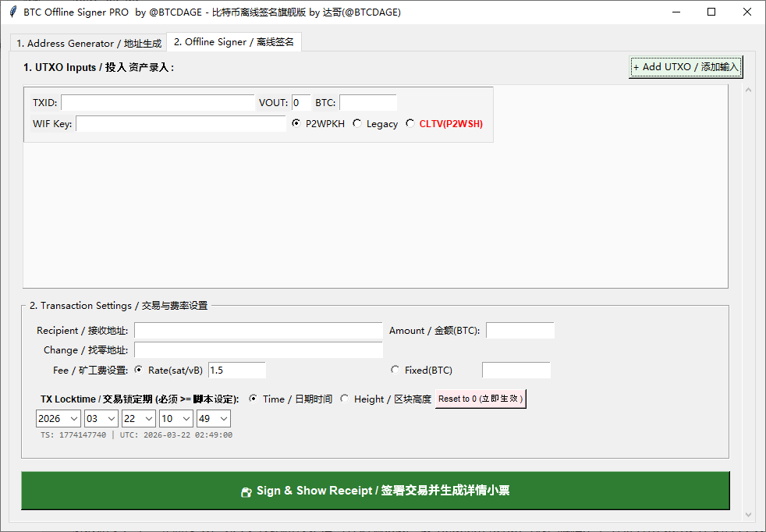766x532 pixels.
Task: Switch to the Address Generator tab
Action: coord(89,43)
